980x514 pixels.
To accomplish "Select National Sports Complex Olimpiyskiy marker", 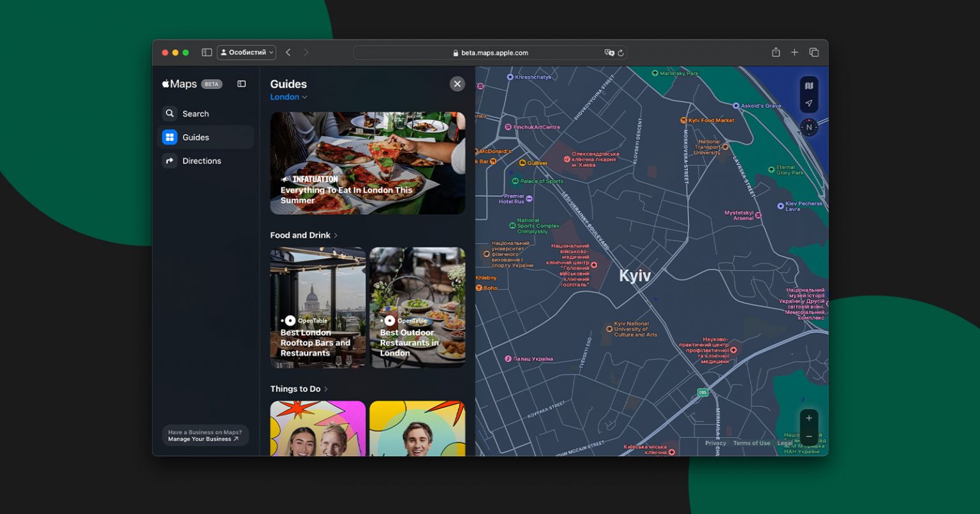I will pos(512,225).
